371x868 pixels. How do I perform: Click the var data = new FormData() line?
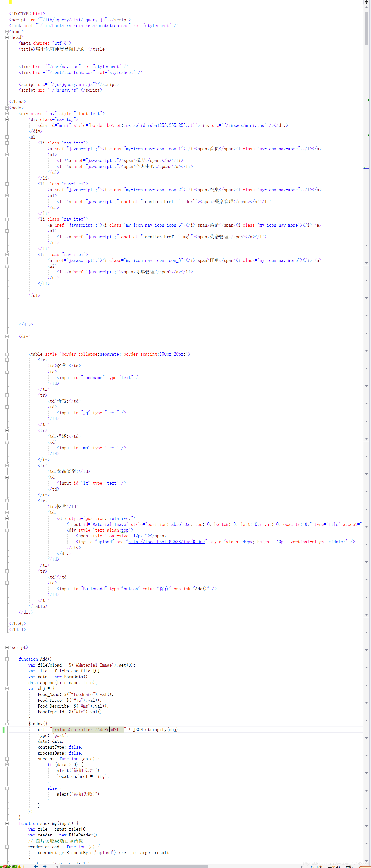[59, 677]
